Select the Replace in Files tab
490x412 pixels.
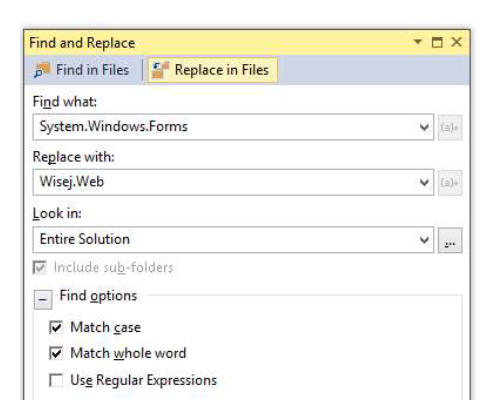click(212, 70)
